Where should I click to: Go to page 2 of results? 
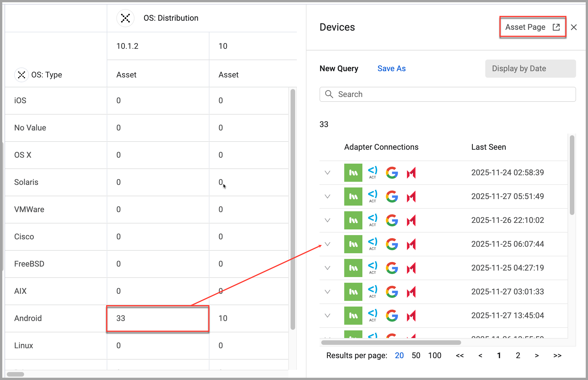coord(518,355)
